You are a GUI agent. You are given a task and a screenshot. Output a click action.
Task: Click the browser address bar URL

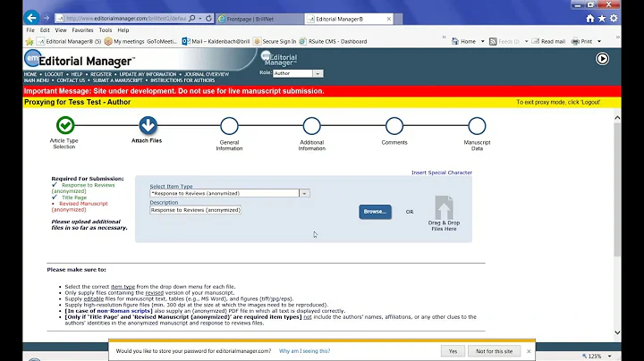(x=126, y=19)
